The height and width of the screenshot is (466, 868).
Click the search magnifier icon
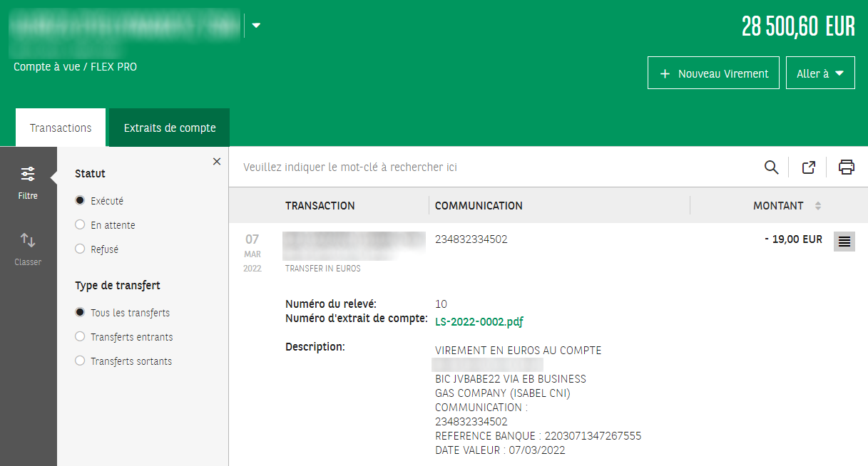pos(771,167)
